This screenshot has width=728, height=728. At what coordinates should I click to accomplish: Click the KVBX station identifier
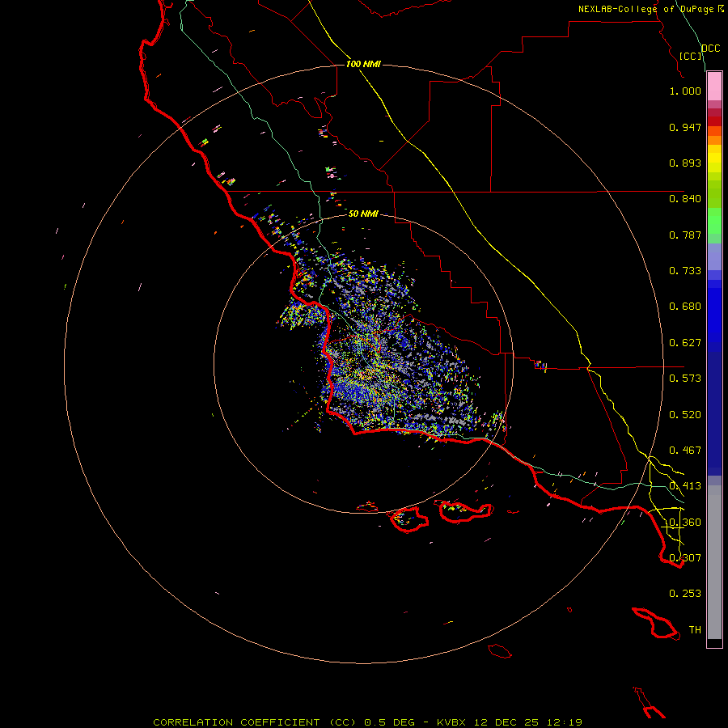451,722
